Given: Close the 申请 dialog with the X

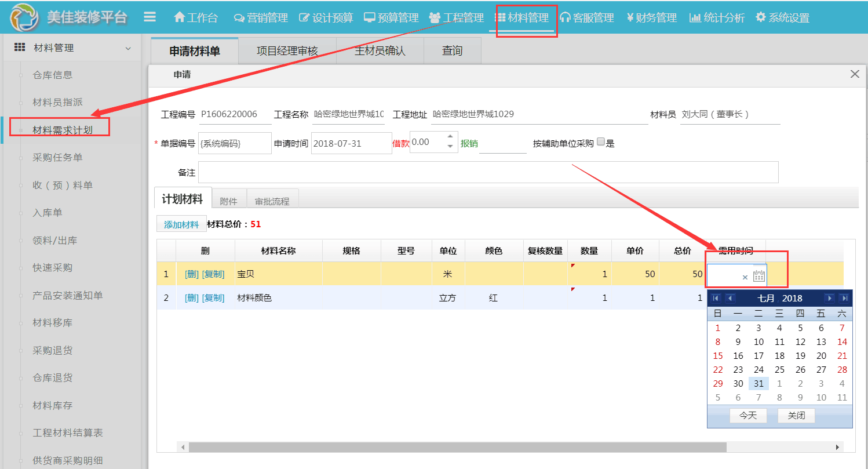Looking at the screenshot, I should [855, 74].
